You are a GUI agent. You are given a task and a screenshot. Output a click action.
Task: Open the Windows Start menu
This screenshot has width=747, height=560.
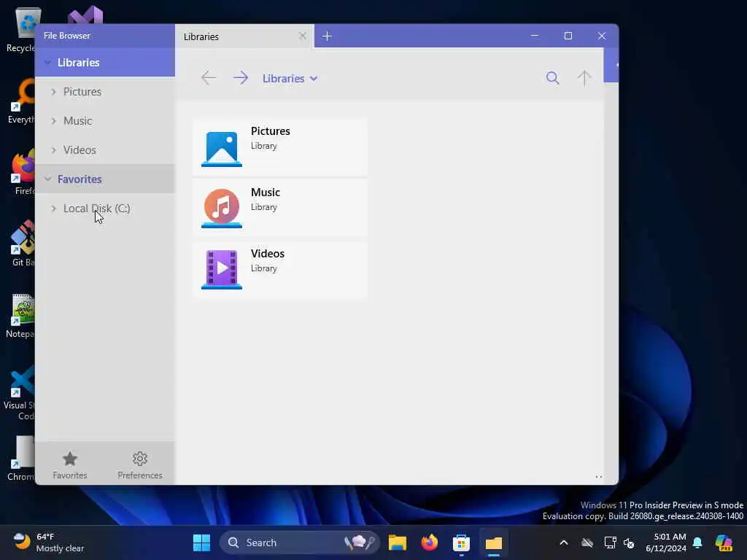201,542
